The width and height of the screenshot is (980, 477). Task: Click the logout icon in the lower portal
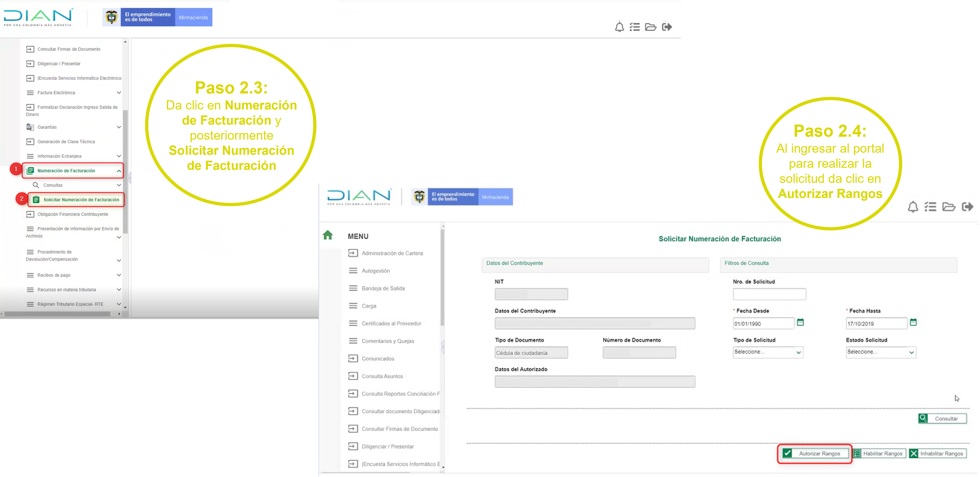pos(967,207)
